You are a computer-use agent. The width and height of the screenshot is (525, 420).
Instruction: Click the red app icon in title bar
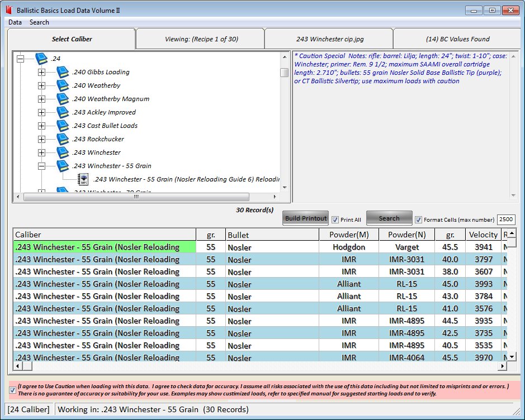8,10
